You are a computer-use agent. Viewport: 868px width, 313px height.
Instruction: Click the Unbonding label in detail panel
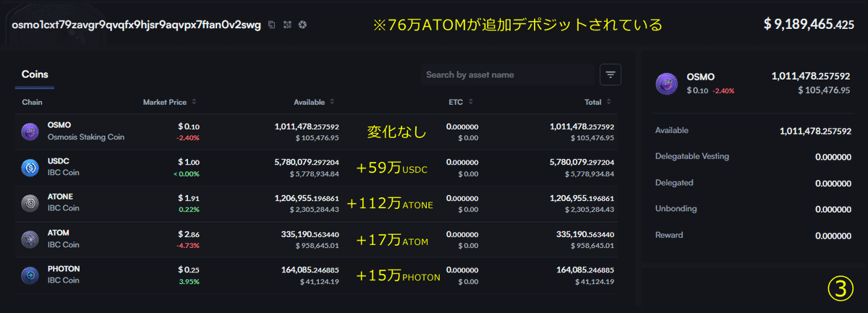(x=676, y=209)
